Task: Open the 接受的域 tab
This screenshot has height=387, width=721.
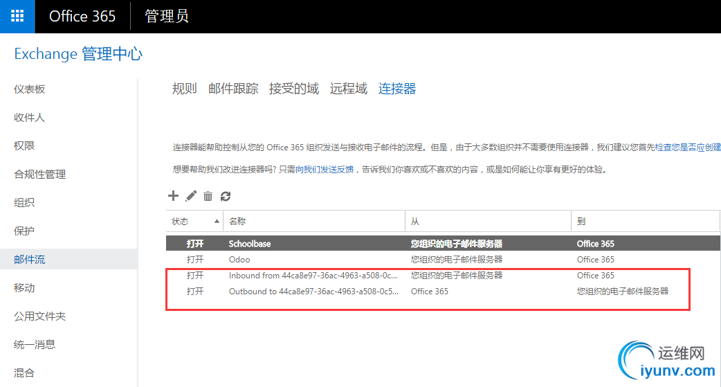Action: tap(294, 88)
